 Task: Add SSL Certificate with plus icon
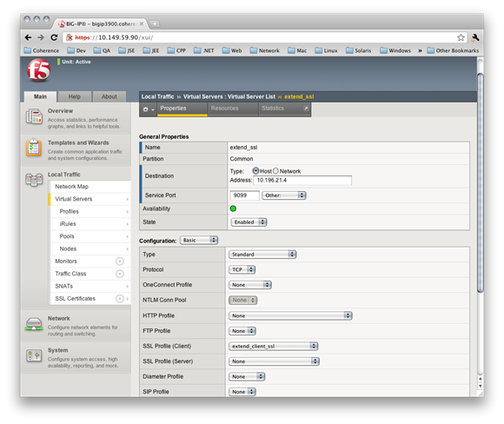pyautogui.click(x=120, y=299)
